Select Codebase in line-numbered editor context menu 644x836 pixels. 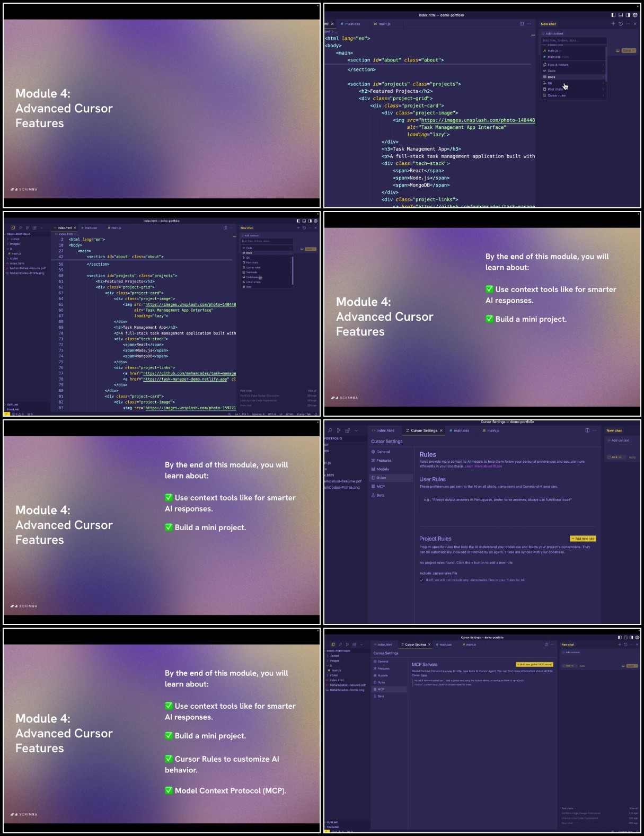pos(266,277)
